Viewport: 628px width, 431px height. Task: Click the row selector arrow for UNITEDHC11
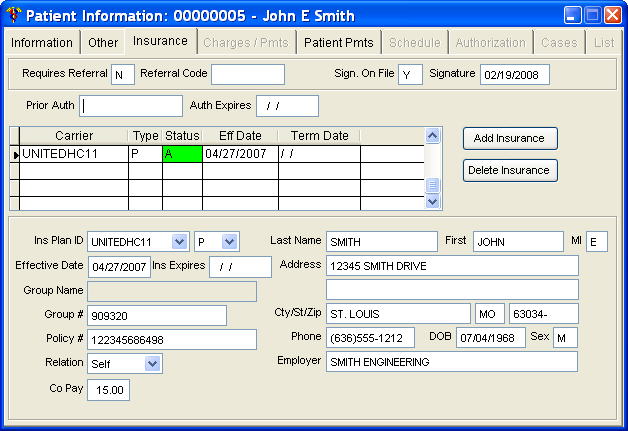coord(15,154)
